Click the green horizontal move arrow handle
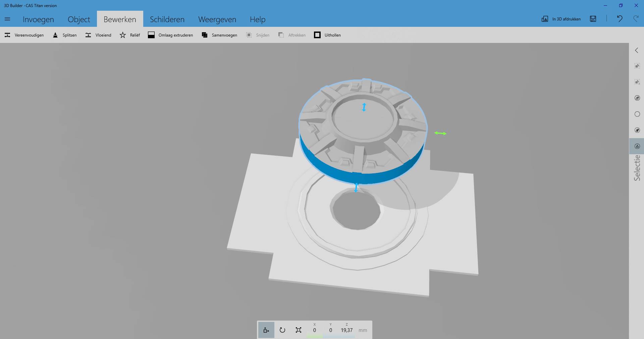 [440, 133]
